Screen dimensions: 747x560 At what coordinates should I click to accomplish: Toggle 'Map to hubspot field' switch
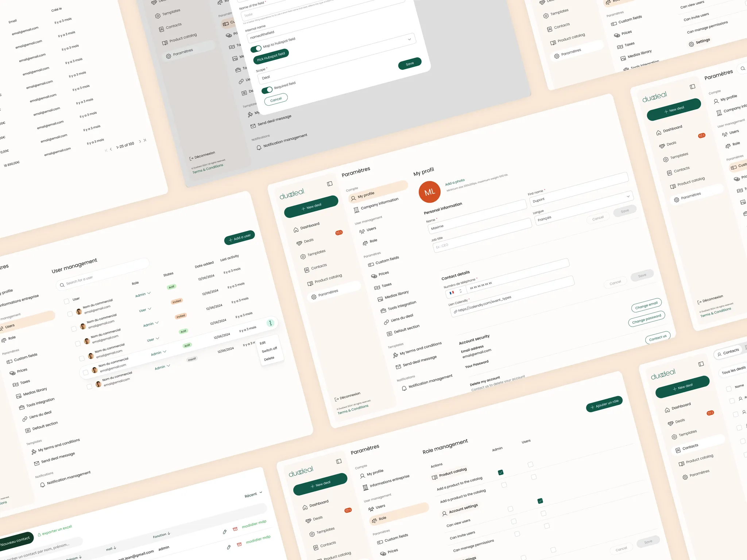coord(256,48)
